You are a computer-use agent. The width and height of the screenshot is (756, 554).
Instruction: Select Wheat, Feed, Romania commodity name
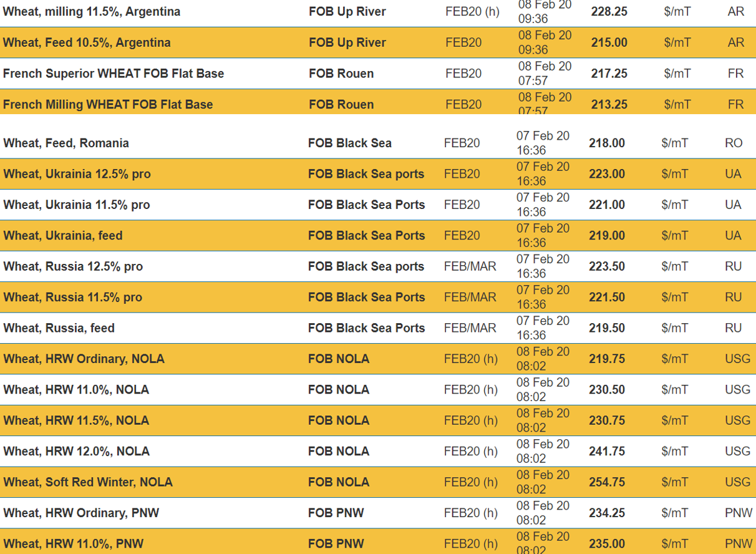pyautogui.click(x=66, y=143)
